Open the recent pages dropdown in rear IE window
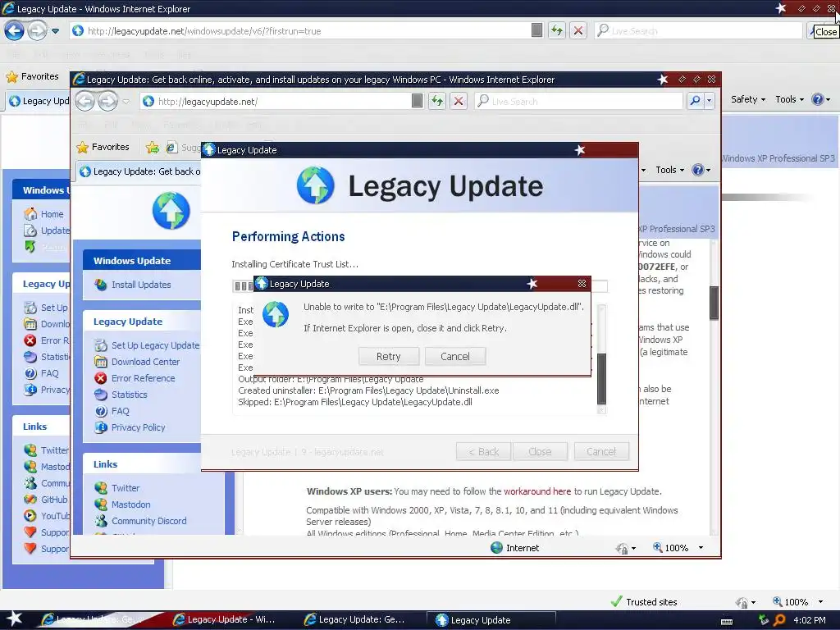This screenshot has height=630, width=840. tap(55, 31)
